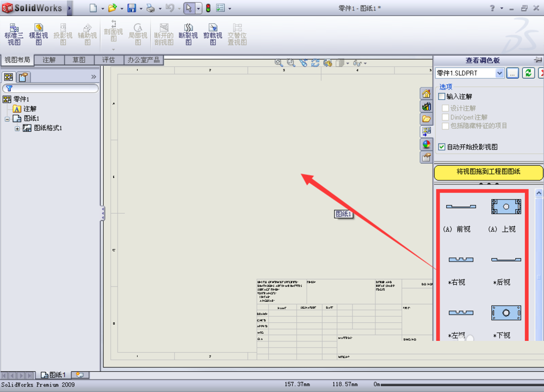Toggle 包括隐藏特征的项目 checkbox
Screen dimensions: 544x392
[446, 126]
